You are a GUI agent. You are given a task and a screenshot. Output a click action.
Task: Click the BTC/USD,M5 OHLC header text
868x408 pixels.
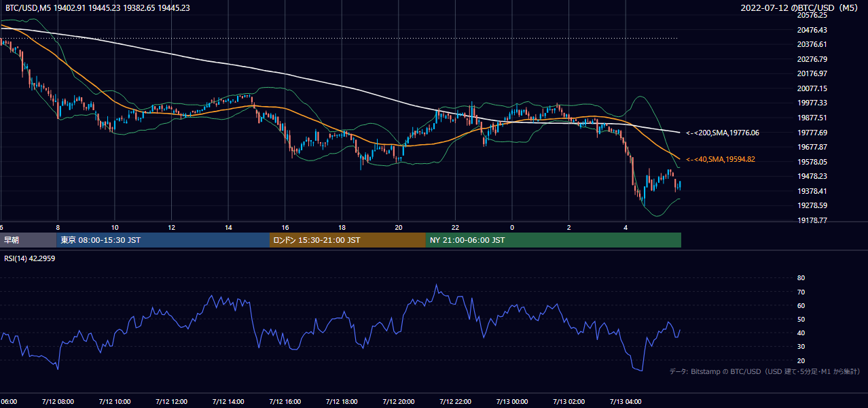[x=97, y=8]
